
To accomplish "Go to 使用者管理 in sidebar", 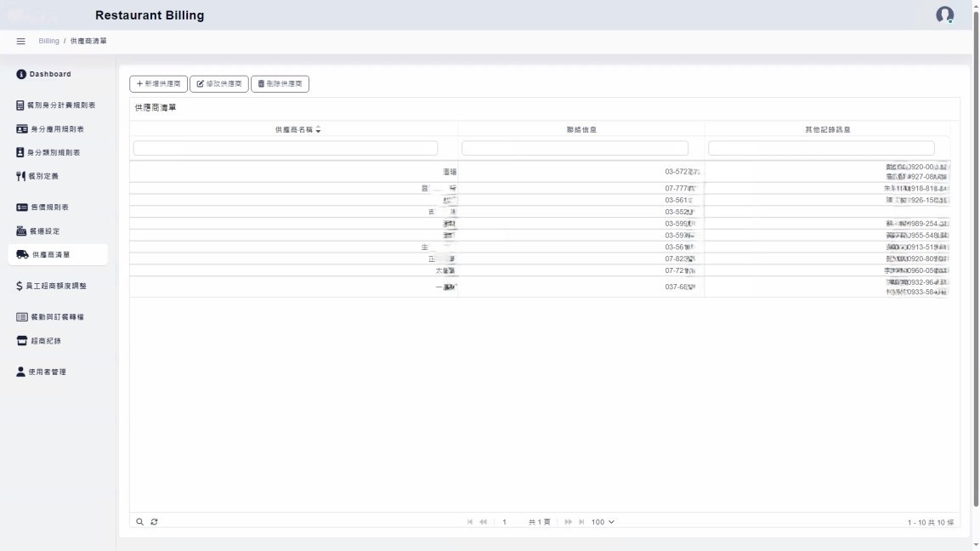I will click(47, 372).
